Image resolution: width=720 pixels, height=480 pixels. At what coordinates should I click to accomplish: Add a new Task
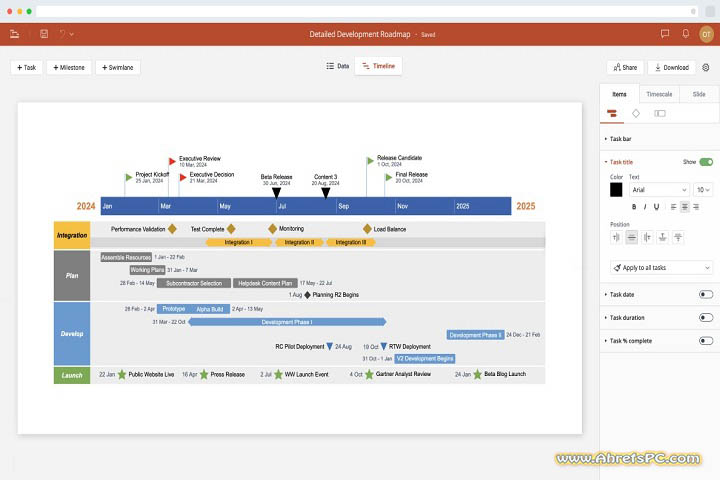point(27,68)
